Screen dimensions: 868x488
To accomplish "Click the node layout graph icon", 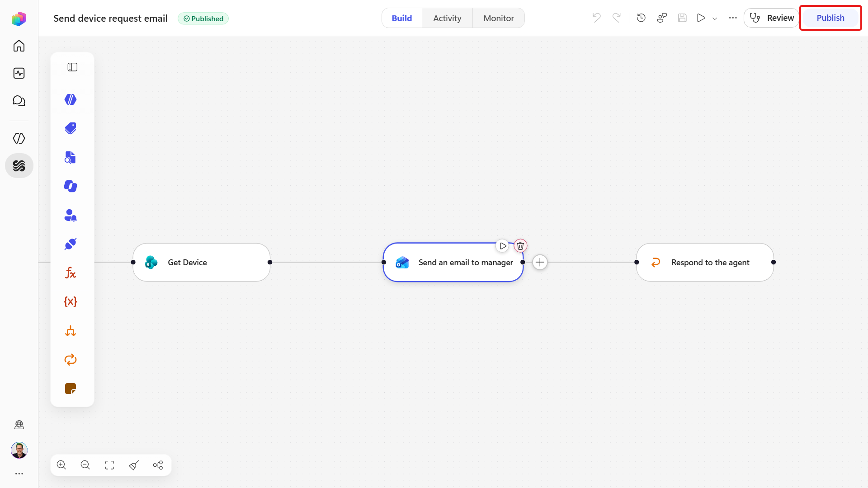I will pyautogui.click(x=158, y=465).
